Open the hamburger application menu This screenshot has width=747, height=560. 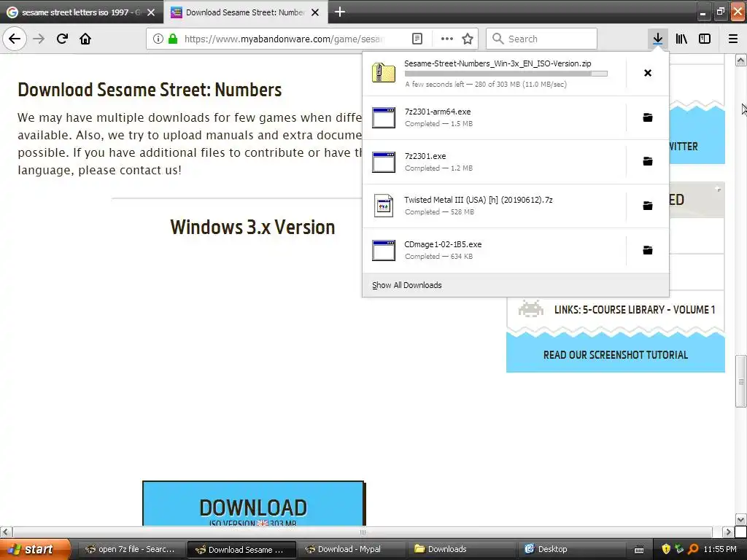733,39
